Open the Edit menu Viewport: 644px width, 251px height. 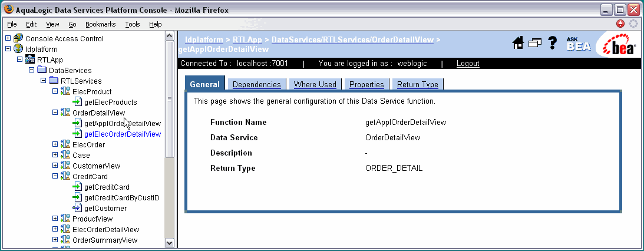click(x=31, y=24)
